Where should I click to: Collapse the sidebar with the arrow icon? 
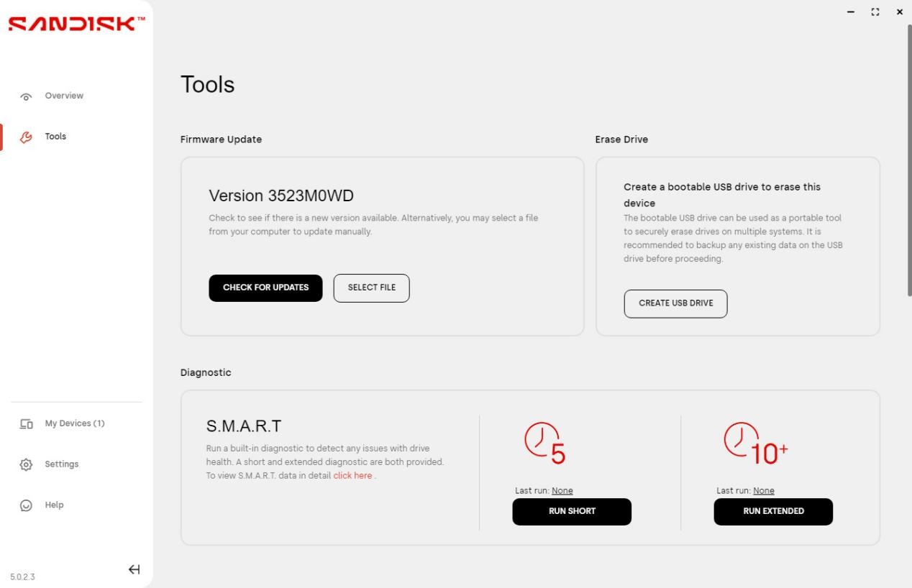[134, 570]
